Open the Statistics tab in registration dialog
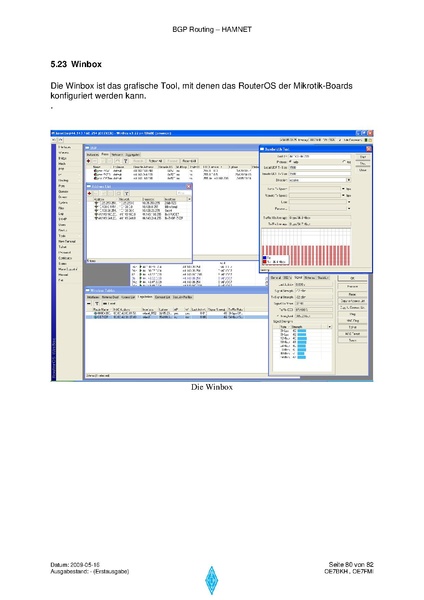This screenshot has height=600, width=424. point(323,277)
